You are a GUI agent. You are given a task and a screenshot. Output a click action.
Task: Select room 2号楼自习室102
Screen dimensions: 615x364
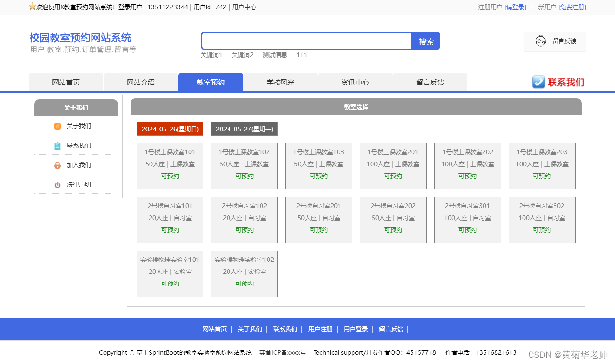[244, 220]
